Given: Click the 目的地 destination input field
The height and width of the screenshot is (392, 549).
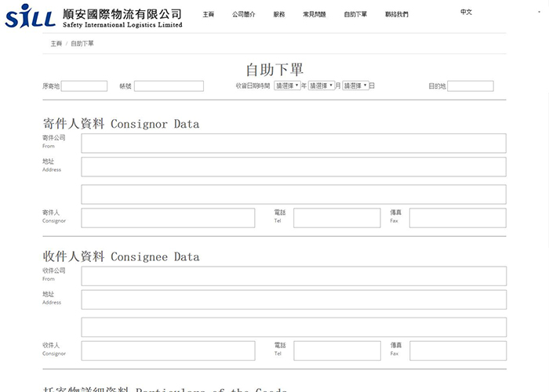Looking at the screenshot, I should 471,86.
